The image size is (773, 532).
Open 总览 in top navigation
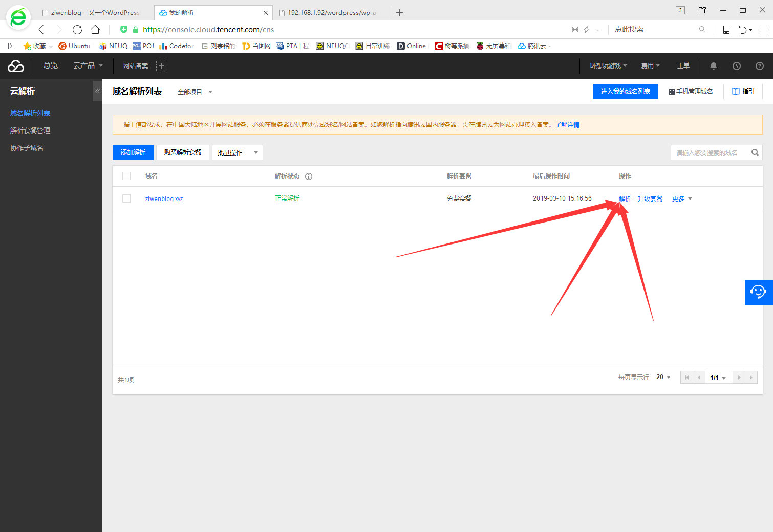pyautogui.click(x=51, y=65)
